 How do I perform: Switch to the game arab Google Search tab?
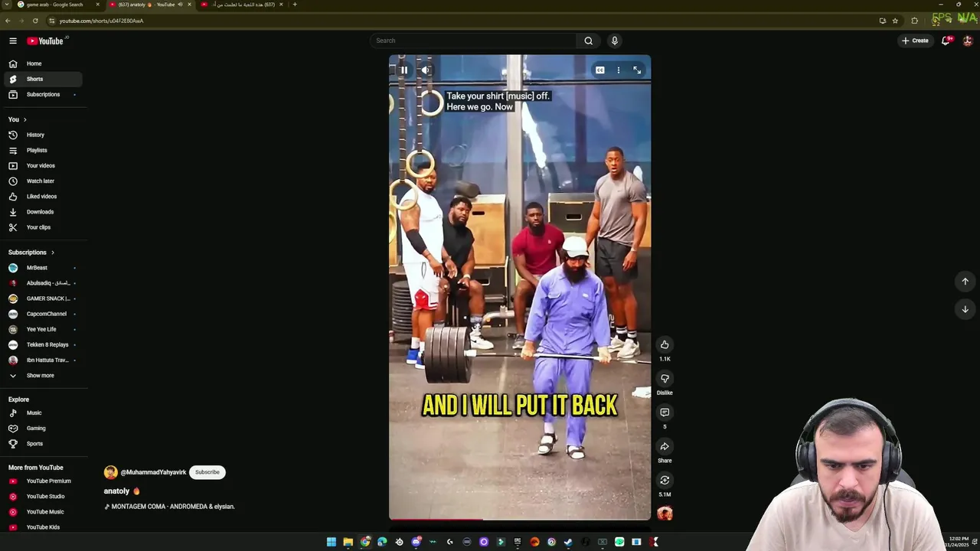click(x=58, y=5)
